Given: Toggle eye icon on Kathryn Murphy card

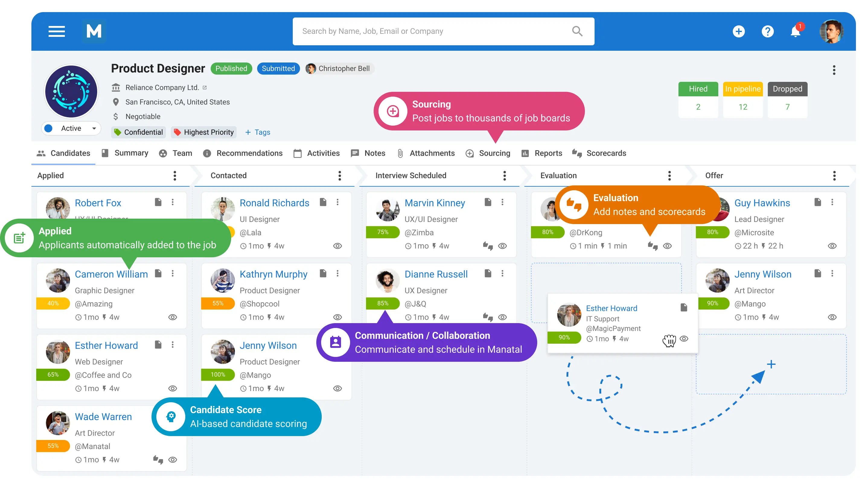Looking at the screenshot, I should [337, 317].
